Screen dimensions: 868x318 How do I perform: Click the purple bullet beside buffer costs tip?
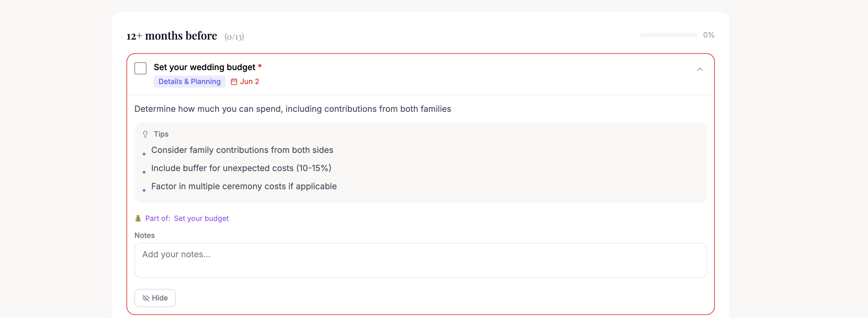point(144,172)
